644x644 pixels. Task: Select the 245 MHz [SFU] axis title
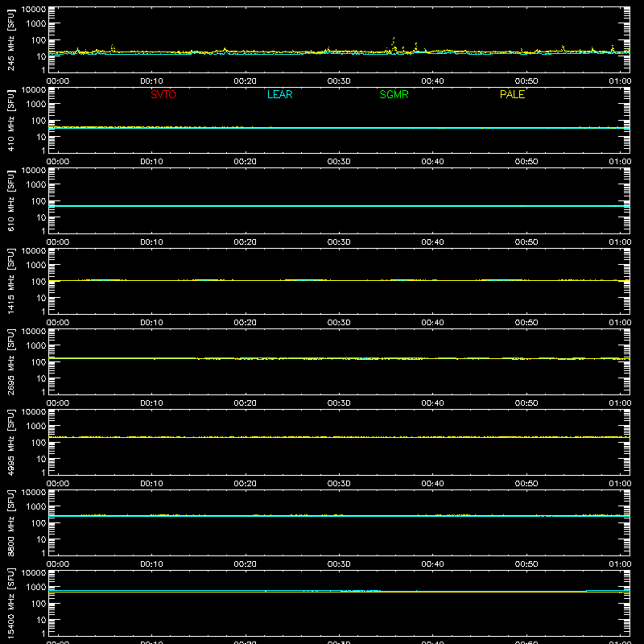click(x=11, y=39)
